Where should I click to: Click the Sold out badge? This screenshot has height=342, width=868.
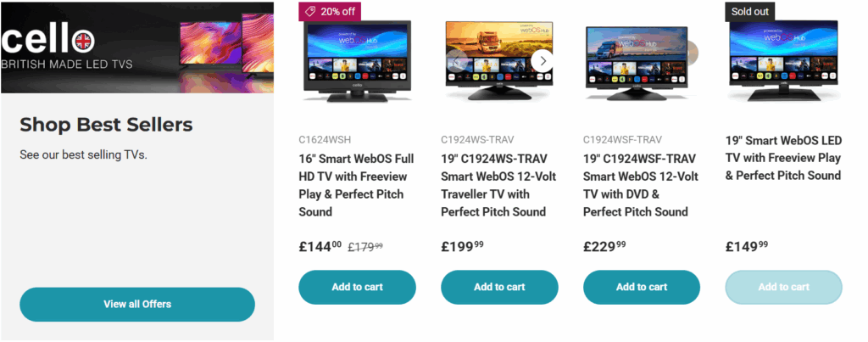coord(750,11)
